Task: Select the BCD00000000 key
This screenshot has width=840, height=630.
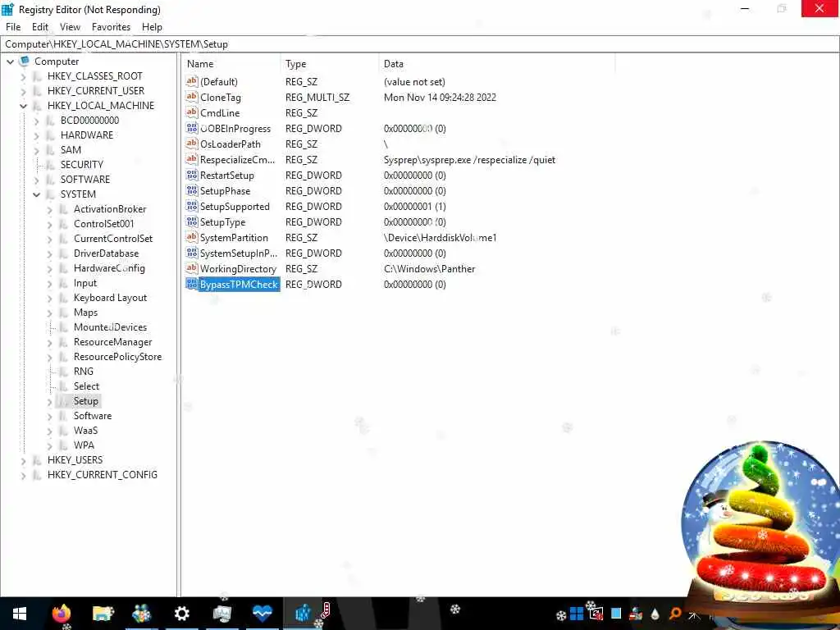Action: (x=89, y=121)
